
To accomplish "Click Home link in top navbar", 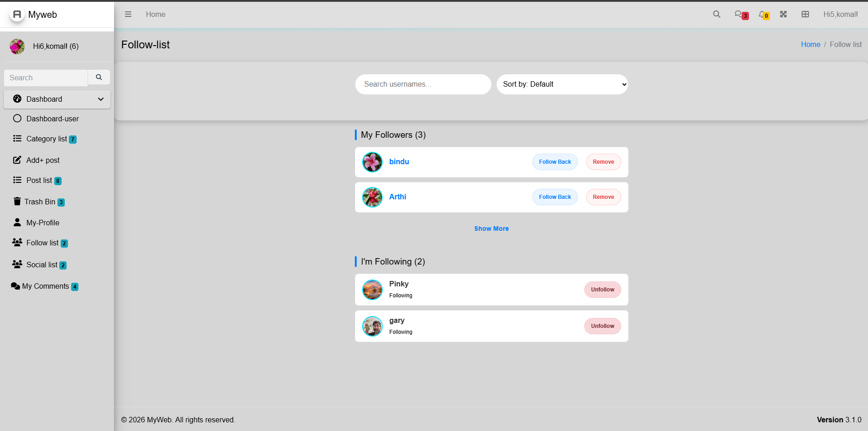I will click(x=156, y=14).
